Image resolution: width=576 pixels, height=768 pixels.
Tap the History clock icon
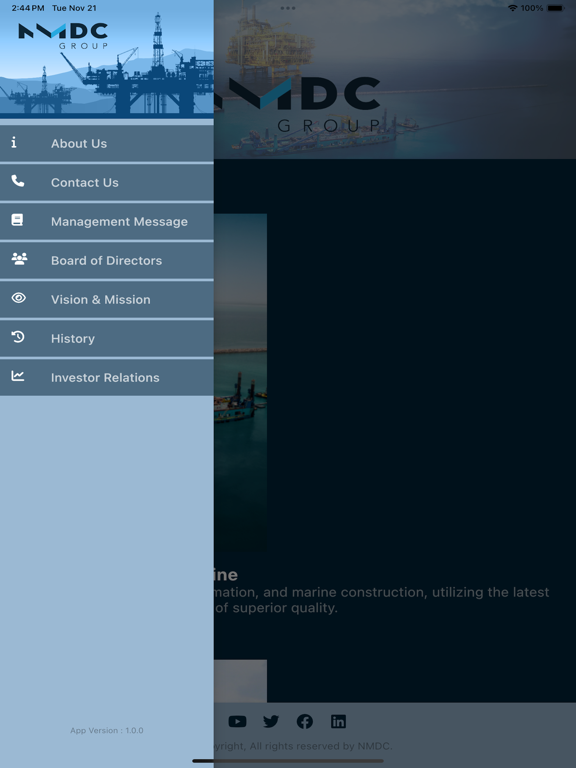point(18,337)
